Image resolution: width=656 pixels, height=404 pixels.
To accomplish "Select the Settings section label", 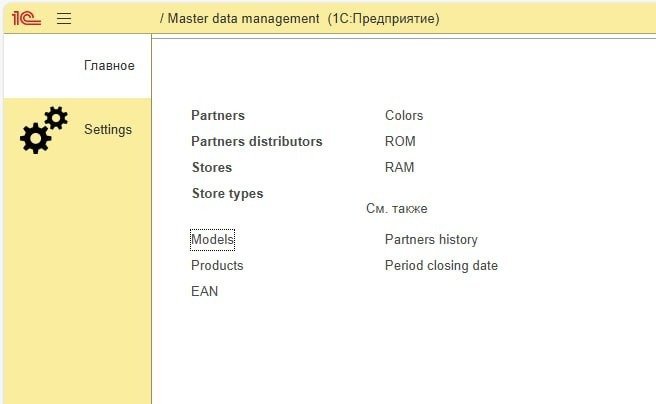I will (108, 129).
